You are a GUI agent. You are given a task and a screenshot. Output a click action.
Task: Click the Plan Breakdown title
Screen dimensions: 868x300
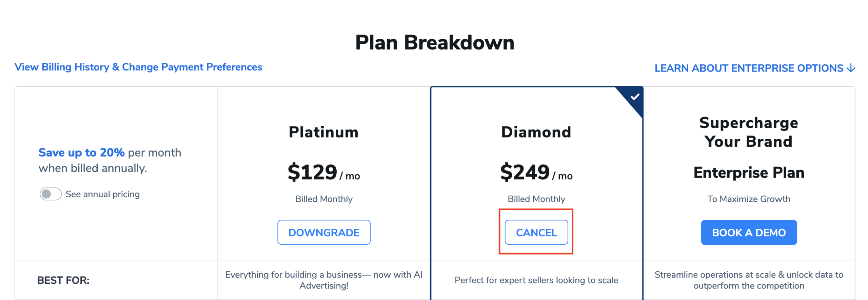[x=434, y=43]
